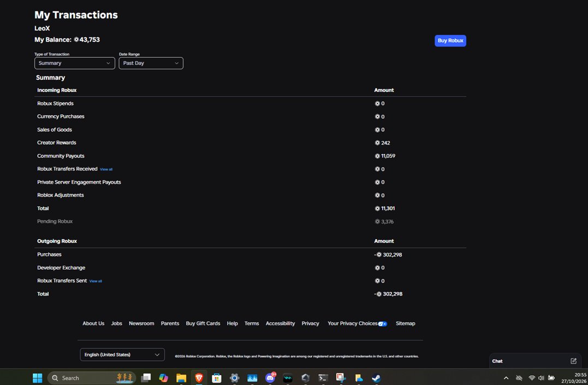This screenshot has height=385, width=588.
Task: Open the Parents footer link
Action: pyautogui.click(x=170, y=323)
